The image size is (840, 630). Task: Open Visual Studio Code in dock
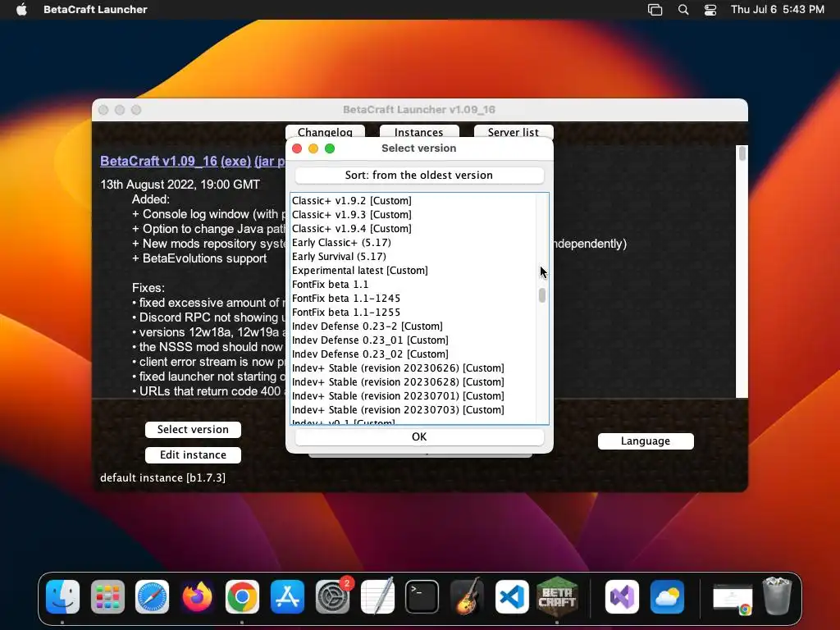pyautogui.click(x=512, y=596)
